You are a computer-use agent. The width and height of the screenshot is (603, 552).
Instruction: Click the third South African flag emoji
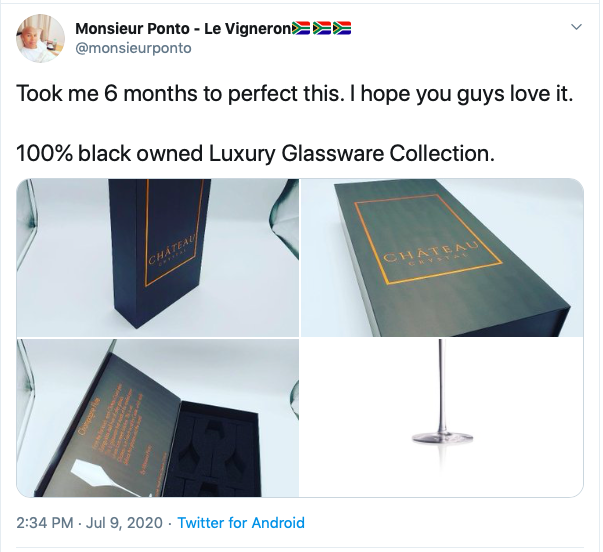[342, 28]
